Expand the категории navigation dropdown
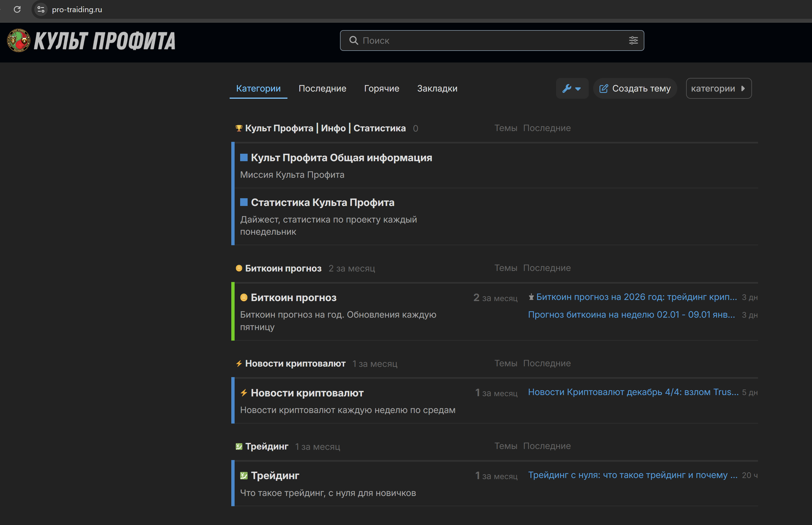812x525 pixels. [x=718, y=89]
